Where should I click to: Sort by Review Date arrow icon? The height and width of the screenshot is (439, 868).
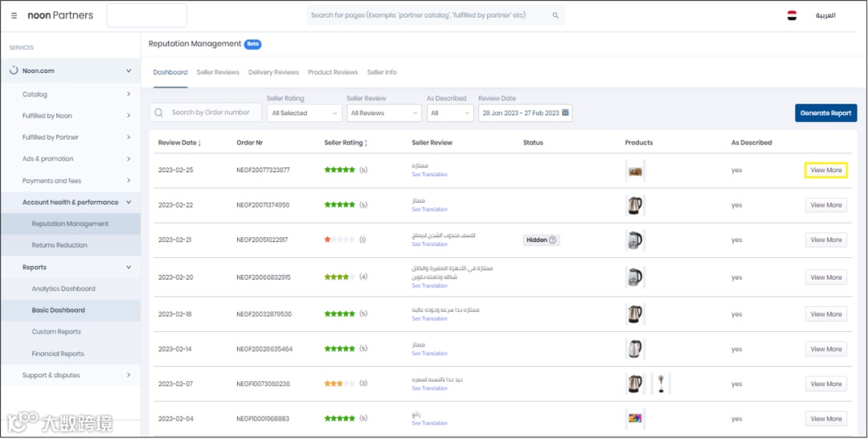coord(200,143)
